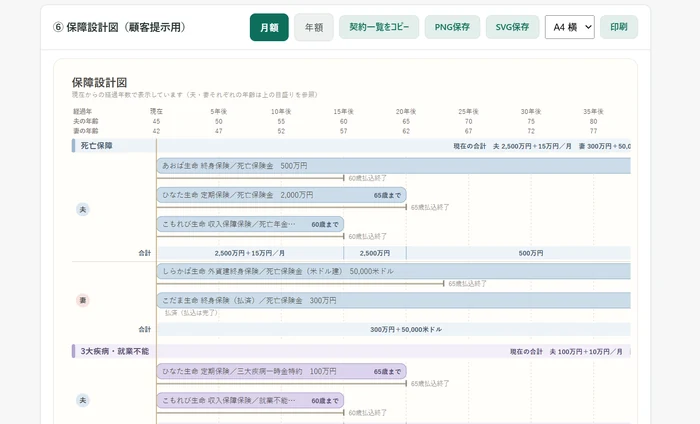
Task: Click wife's total 300万円+50,000米ドル cell
Action: [x=393, y=329]
